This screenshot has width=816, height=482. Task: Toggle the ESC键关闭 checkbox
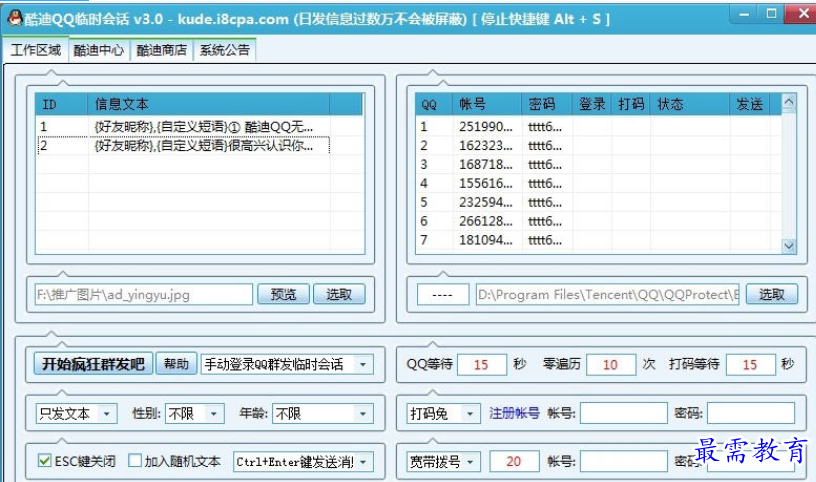(45, 461)
